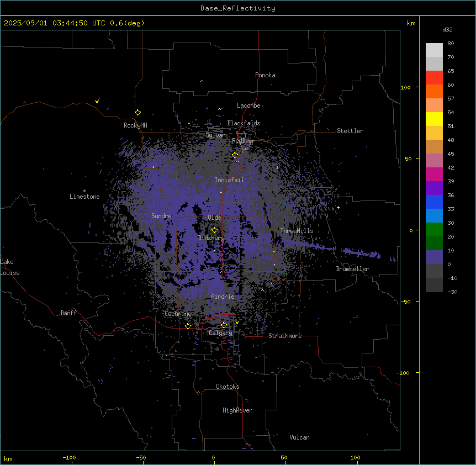
Task: Select the Sundre label
Action: (161, 216)
